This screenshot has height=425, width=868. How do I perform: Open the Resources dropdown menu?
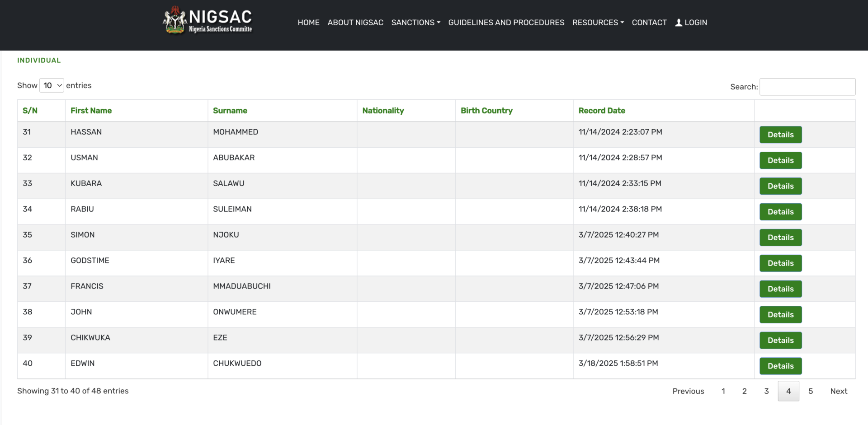598,23
